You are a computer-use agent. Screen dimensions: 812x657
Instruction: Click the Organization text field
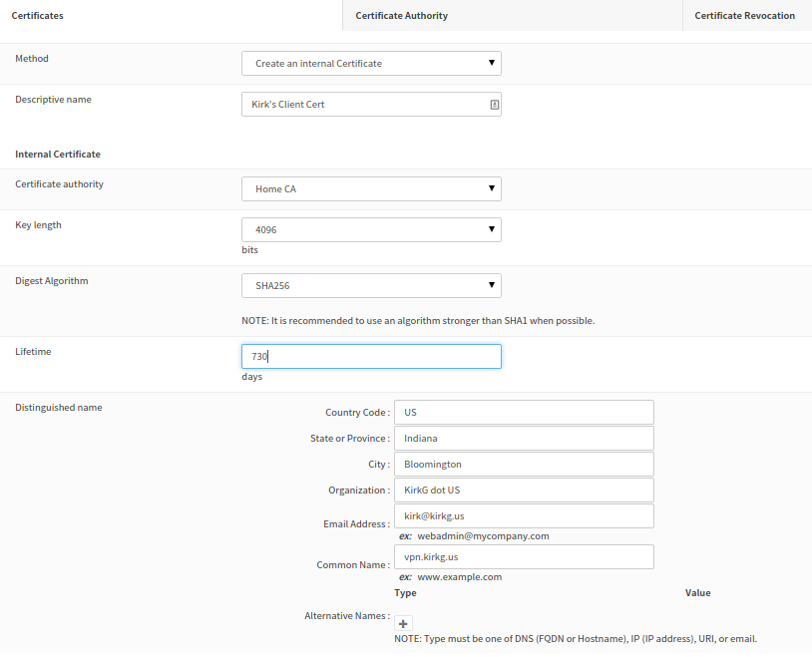(x=524, y=491)
